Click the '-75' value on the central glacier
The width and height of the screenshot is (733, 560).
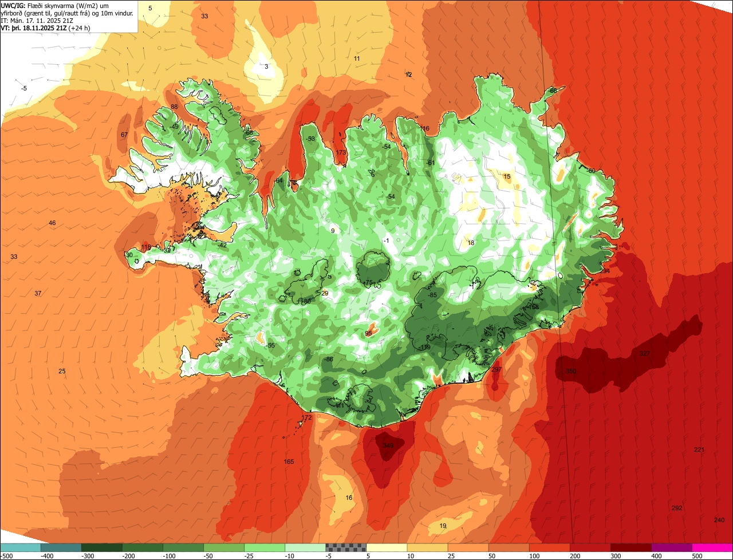tap(368, 282)
